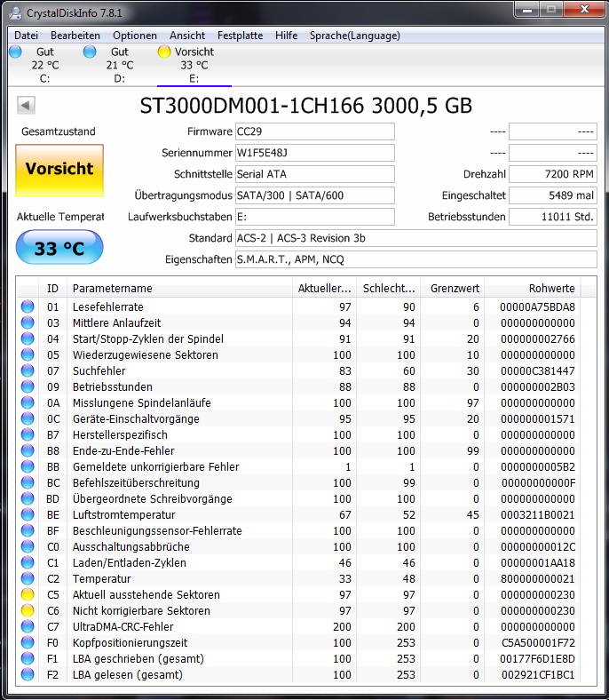Click the status orb of the Suchfehler row
Viewport: 609px width, 700px height.
[28, 371]
